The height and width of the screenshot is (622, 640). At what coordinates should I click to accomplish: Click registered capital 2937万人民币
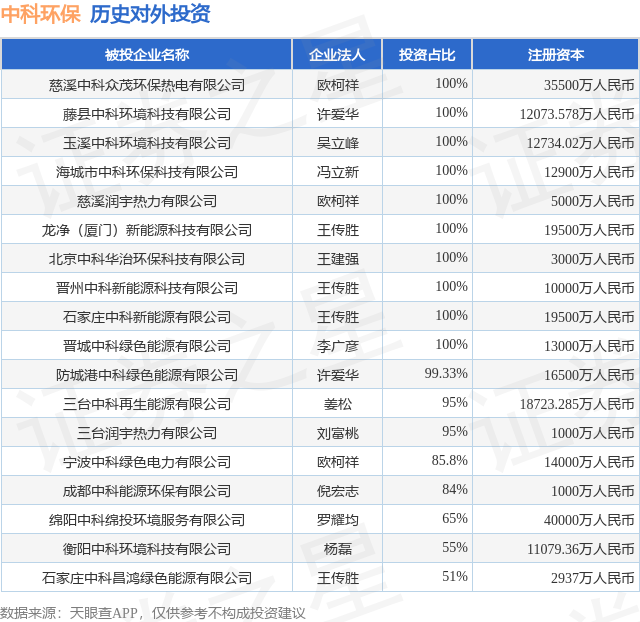[593, 578]
